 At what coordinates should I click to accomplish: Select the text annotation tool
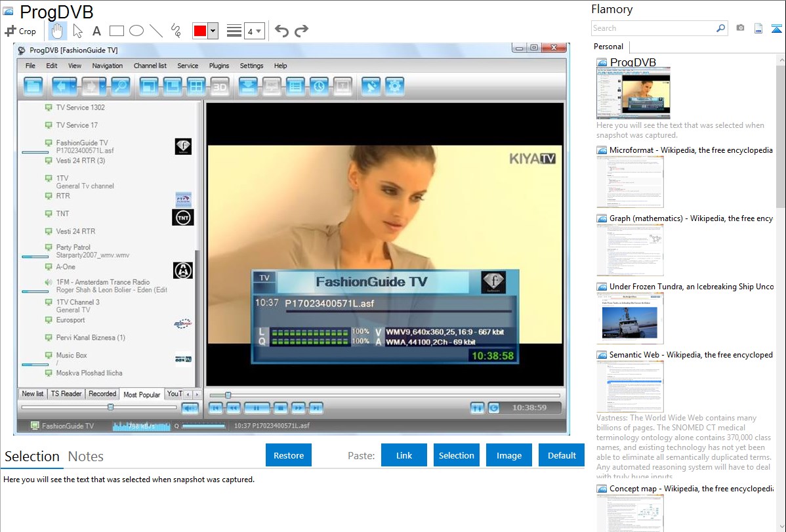pyautogui.click(x=96, y=31)
